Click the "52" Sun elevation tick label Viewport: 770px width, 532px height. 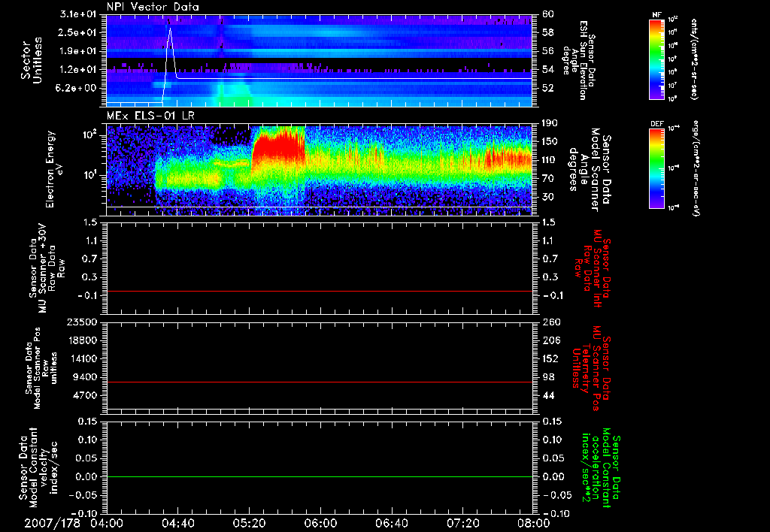click(x=548, y=88)
